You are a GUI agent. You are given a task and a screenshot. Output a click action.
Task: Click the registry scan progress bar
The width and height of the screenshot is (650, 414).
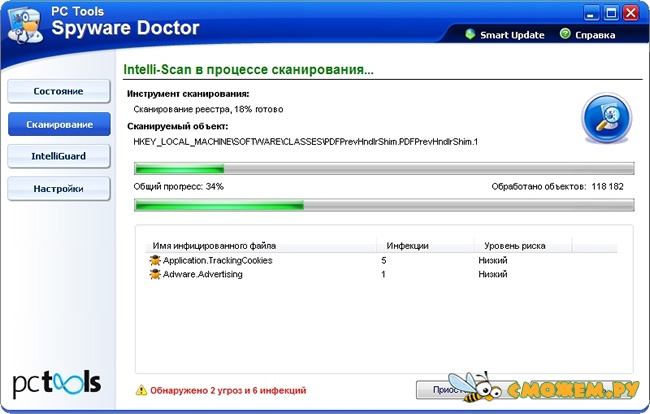click(384, 169)
